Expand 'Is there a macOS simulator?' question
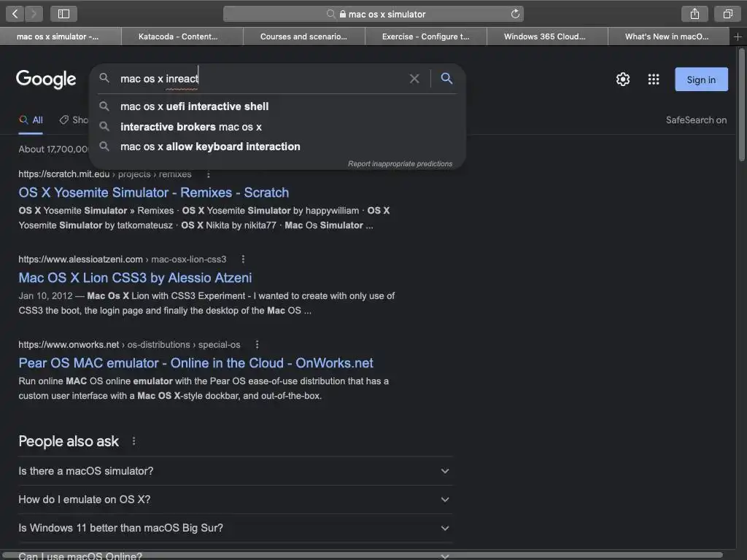747x560 pixels. click(x=235, y=471)
